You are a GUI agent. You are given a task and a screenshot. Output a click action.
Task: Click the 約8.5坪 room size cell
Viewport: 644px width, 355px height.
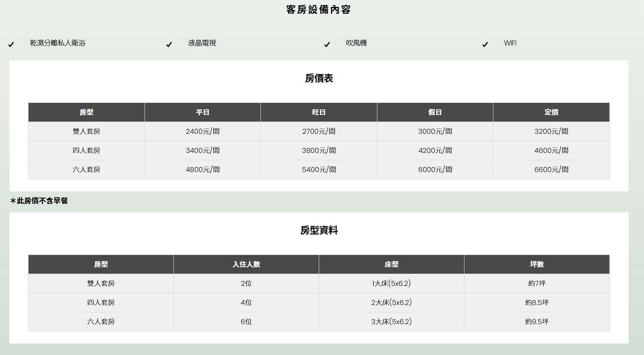537,303
